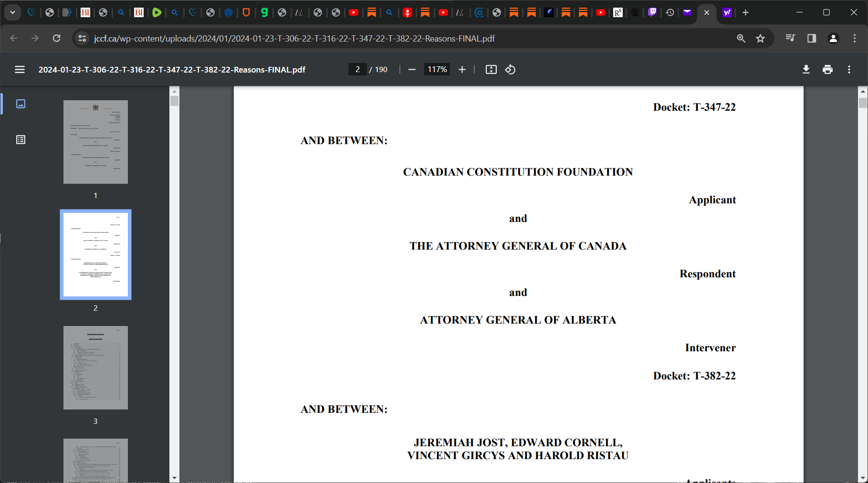Switch to the history clock tab
The image size is (868, 483).
(670, 12)
